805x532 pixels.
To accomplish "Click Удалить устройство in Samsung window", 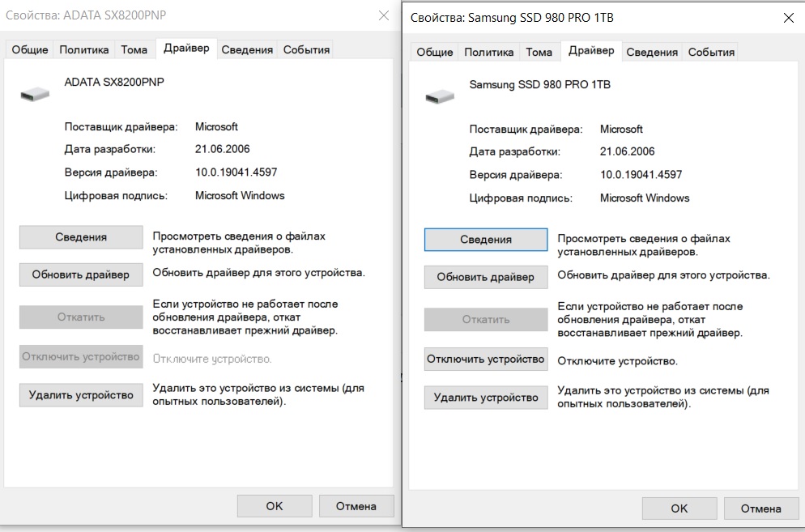I will point(486,398).
